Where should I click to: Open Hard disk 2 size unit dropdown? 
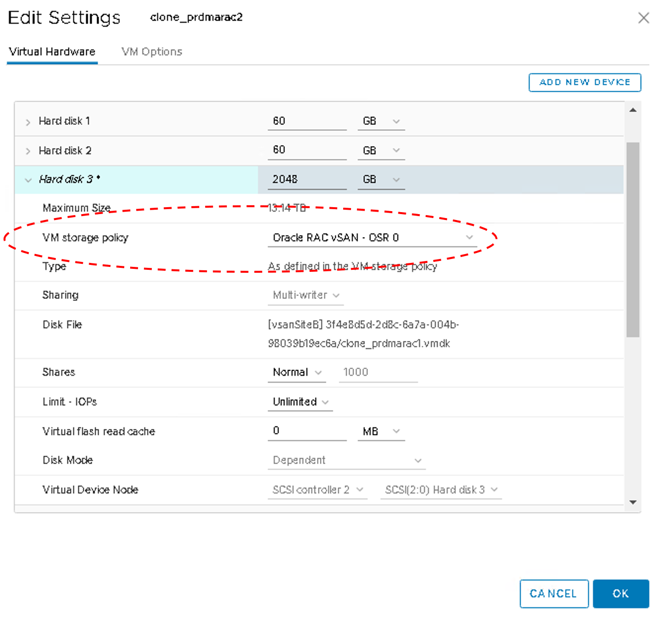pos(381,150)
